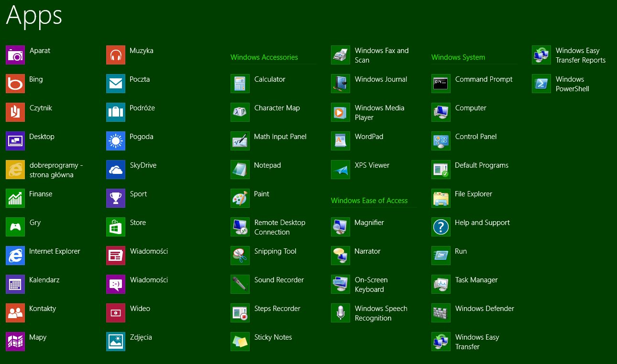Click the Windows Accessories group header

[x=264, y=57]
